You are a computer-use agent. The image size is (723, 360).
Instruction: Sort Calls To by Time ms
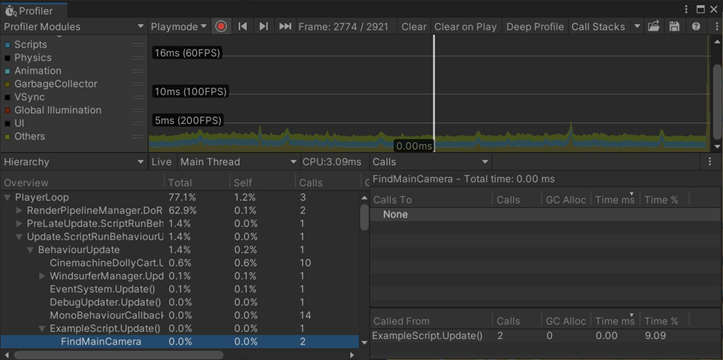pyautogui.click(x=615, y=200)
